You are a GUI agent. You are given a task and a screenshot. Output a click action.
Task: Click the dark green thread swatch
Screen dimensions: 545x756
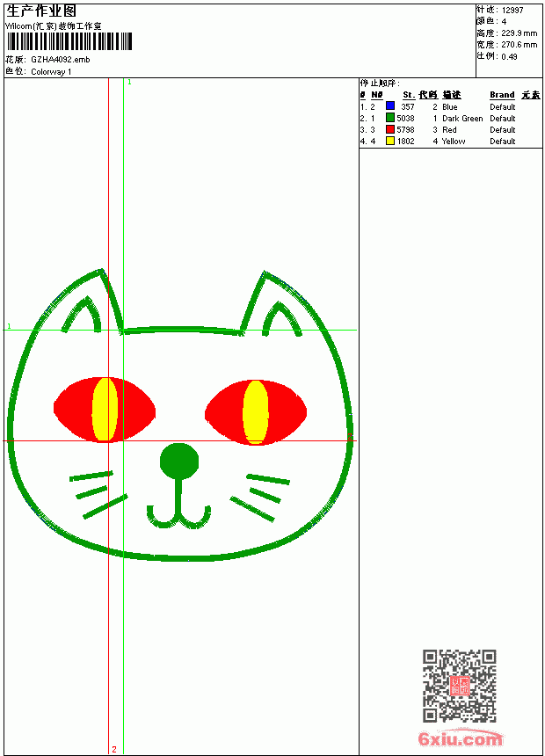[390, 118]
